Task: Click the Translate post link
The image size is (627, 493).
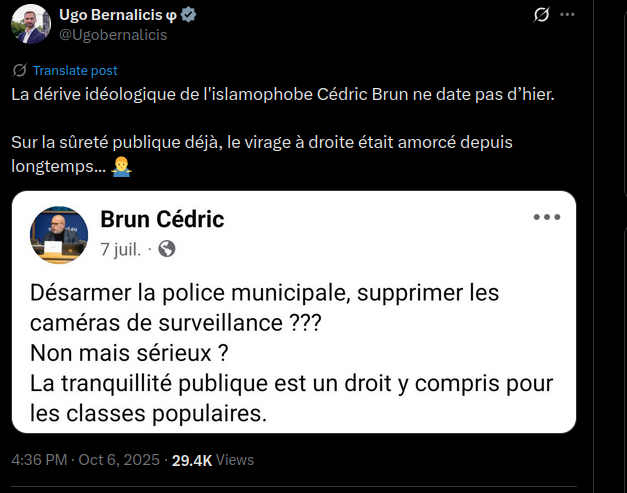Action: coord(75,71)
